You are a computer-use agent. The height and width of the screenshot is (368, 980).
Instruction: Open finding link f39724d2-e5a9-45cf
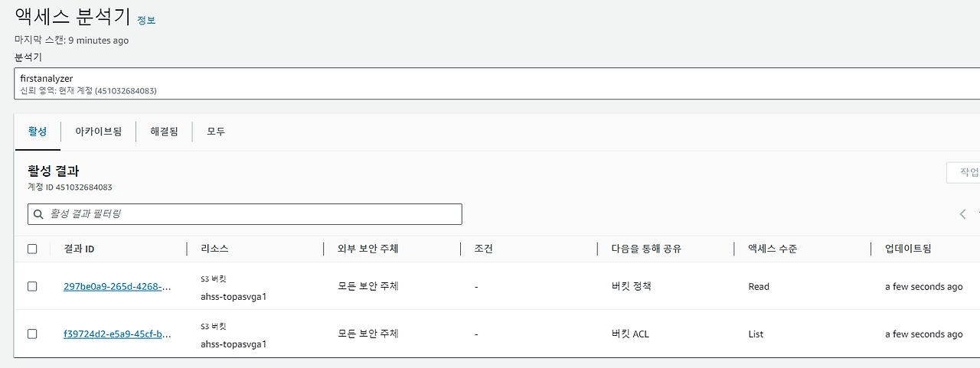[117, 334]
